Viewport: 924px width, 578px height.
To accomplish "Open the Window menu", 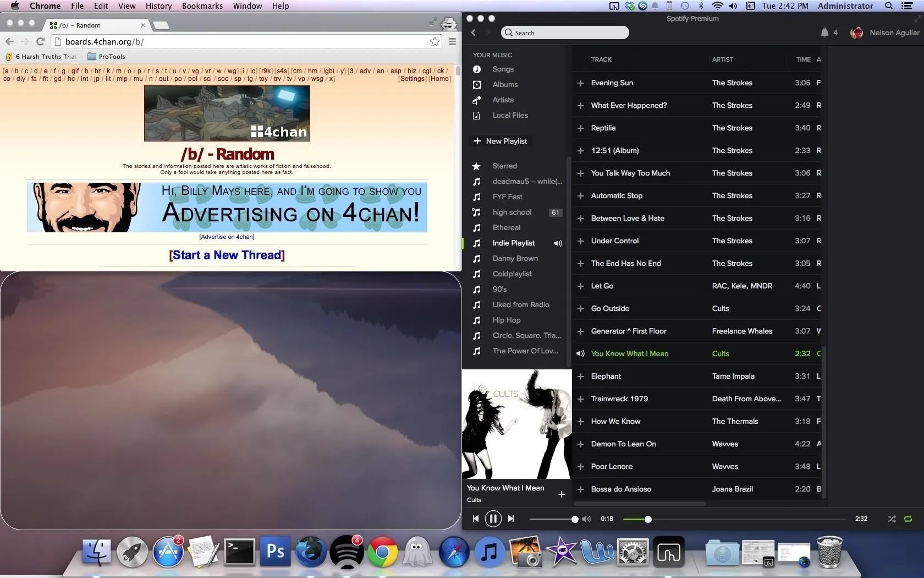I will 247,6.
